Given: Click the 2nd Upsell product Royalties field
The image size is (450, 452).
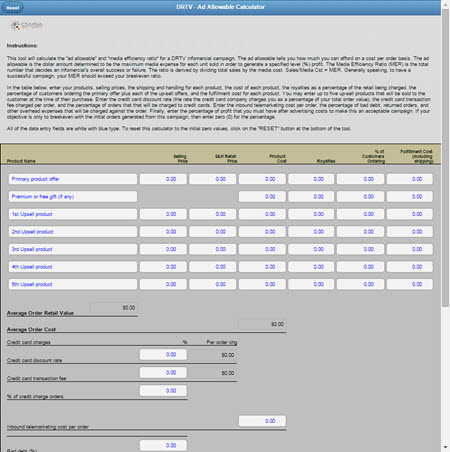Looking at the screenshot, I should coord(311,232).
